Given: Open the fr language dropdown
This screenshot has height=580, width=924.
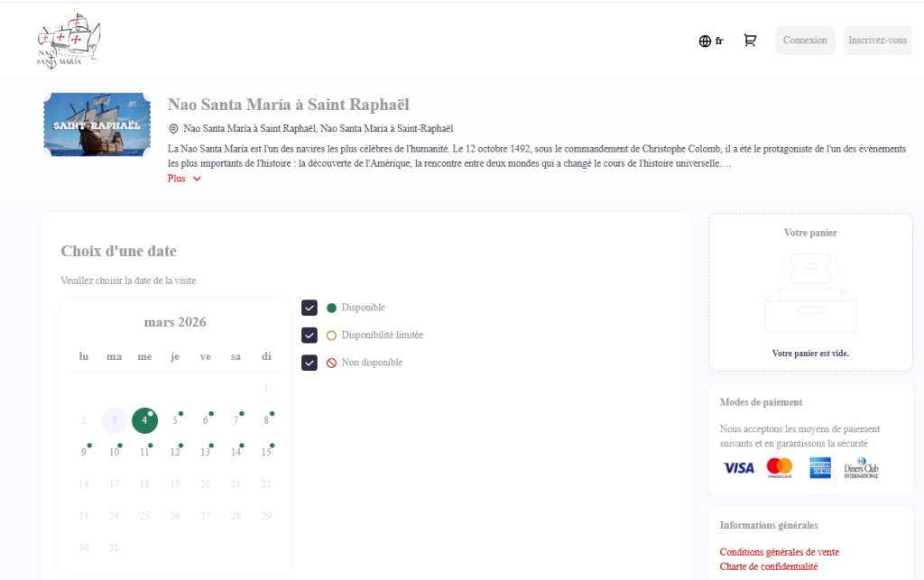Looking at the screenshot, I should coord(719,41).
